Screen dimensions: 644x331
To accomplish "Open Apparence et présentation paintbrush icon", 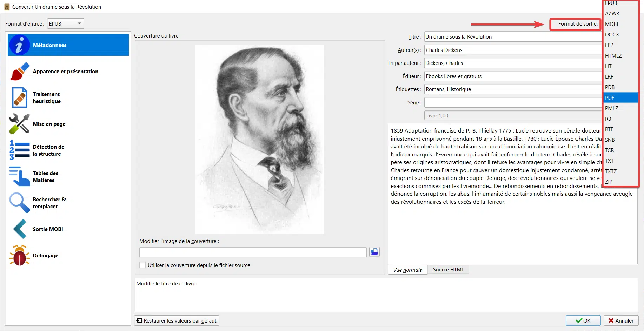I will point(20,71).
